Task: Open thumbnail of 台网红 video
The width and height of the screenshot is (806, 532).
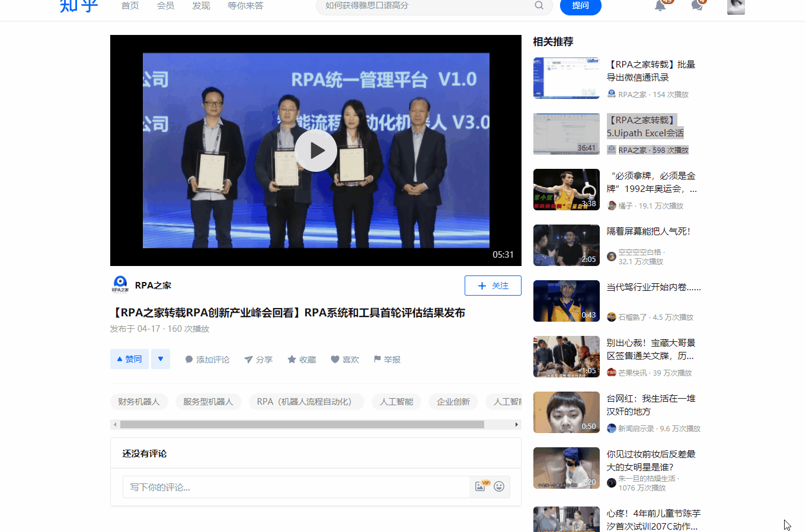Action: click(x=567, y=412)
